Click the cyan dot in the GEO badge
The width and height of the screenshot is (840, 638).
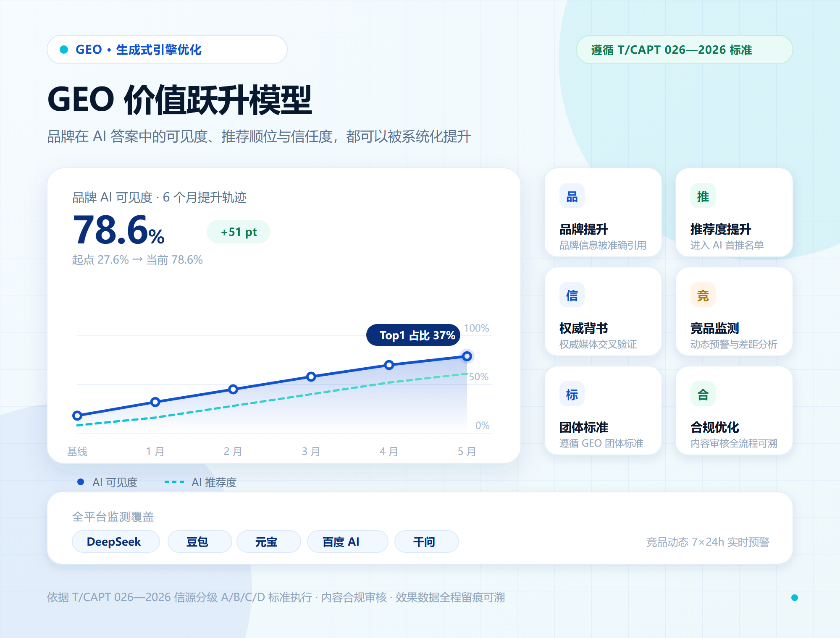pyautogui.click(x=64, y=50)
